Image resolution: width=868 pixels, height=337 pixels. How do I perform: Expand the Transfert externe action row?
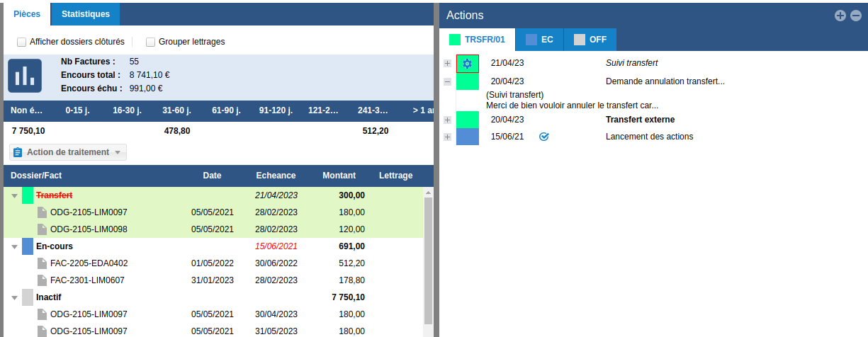tap(447, 120)
